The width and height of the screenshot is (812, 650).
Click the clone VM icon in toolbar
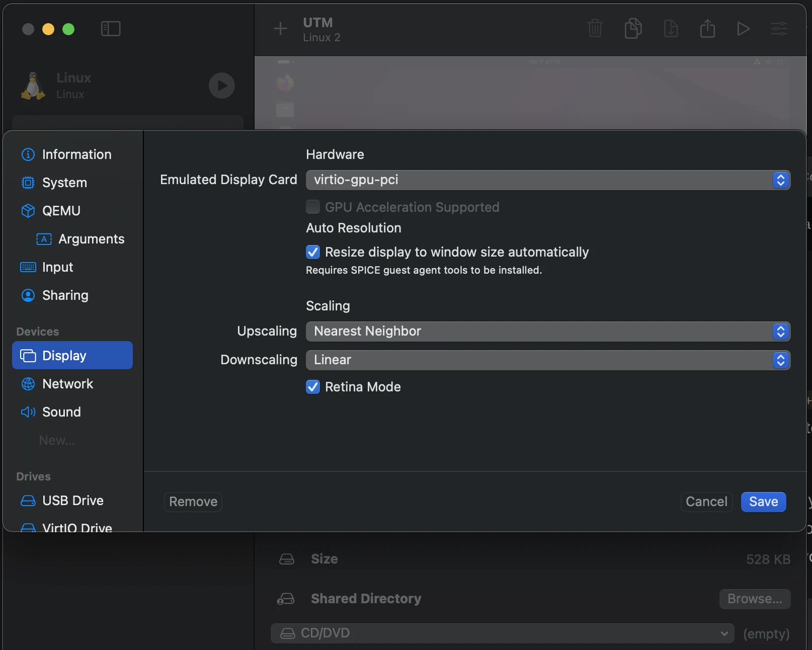633,28
